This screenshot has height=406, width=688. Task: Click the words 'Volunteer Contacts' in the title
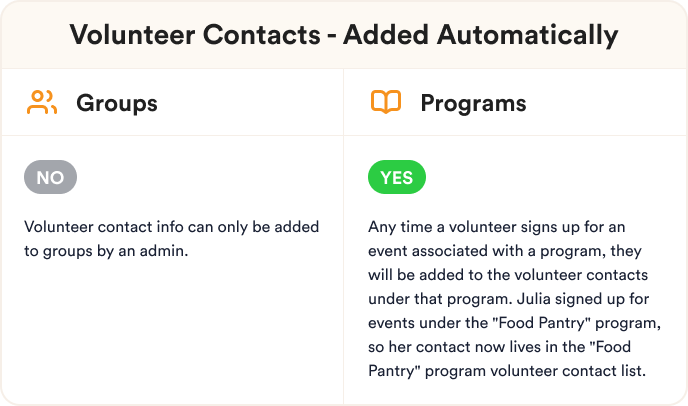click(195, 35)
